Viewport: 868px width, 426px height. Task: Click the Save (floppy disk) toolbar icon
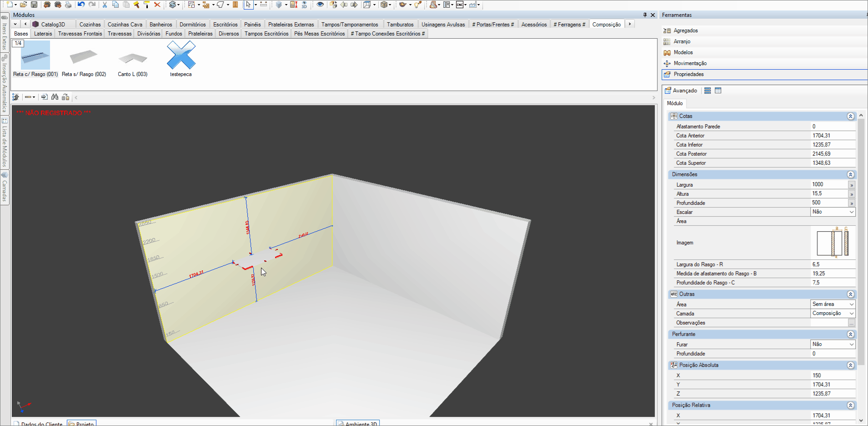(34, 5)
